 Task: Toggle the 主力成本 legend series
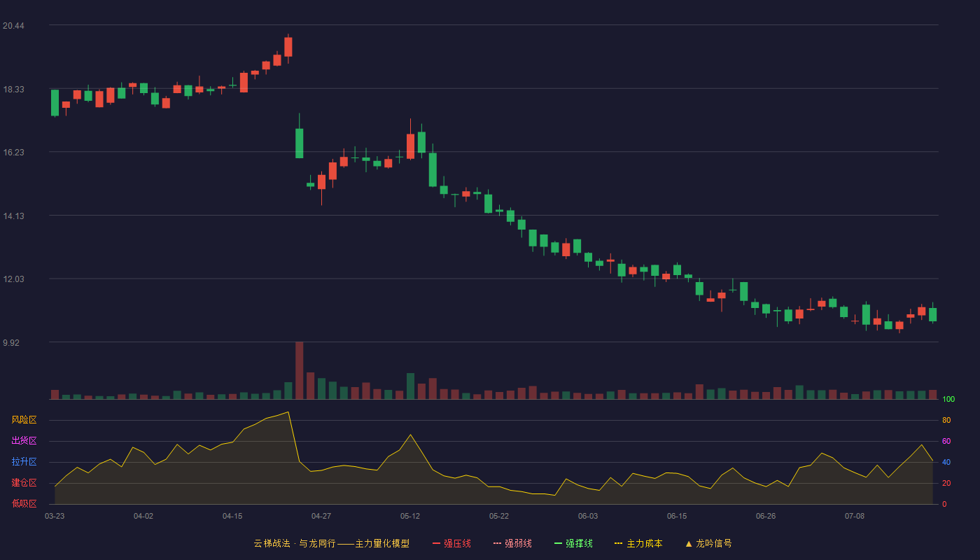coord(638,543)
